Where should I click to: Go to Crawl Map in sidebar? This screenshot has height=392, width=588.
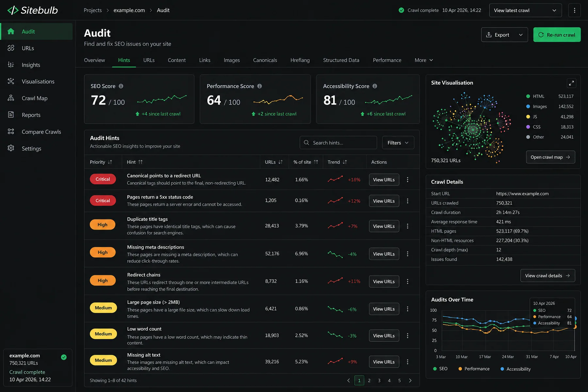[36, 98]
